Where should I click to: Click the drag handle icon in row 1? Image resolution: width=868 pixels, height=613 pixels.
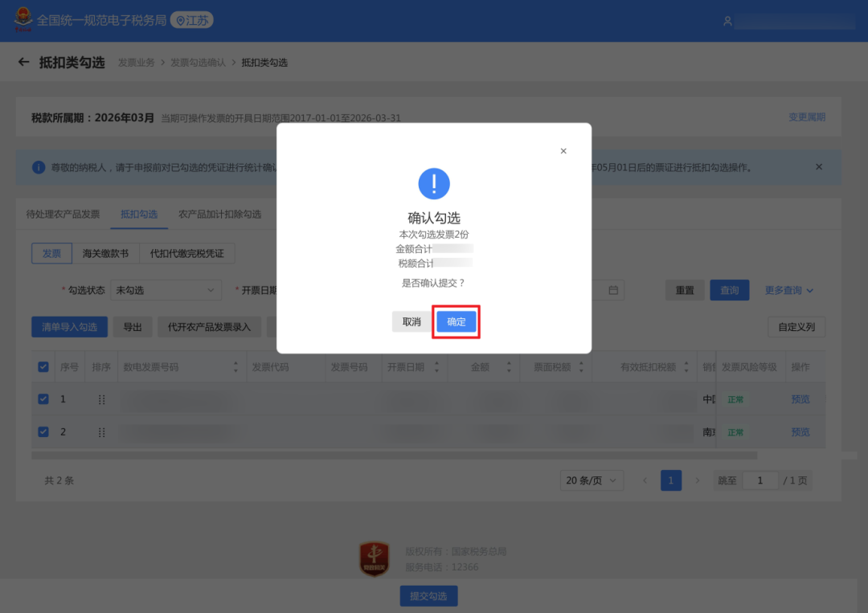101,399
